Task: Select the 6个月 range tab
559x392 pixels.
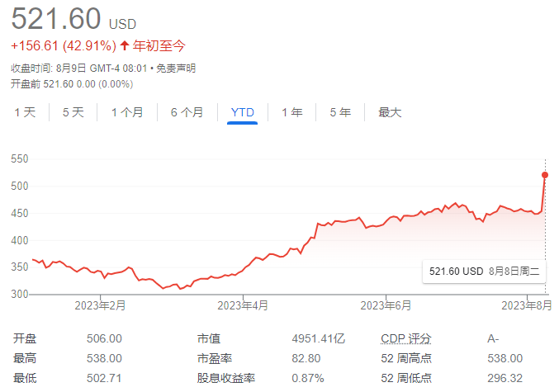Action: tap(187, 112)
